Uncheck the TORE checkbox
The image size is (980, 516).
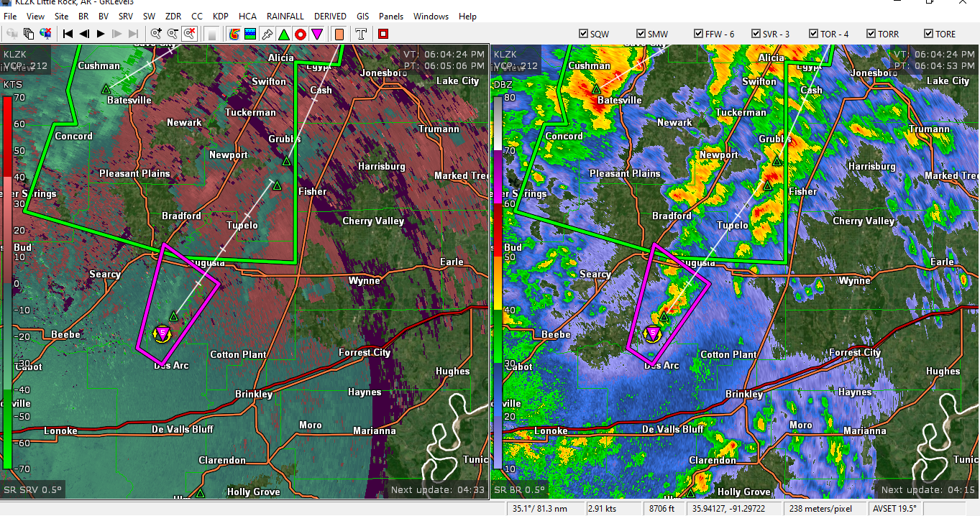tap(928, 34)
